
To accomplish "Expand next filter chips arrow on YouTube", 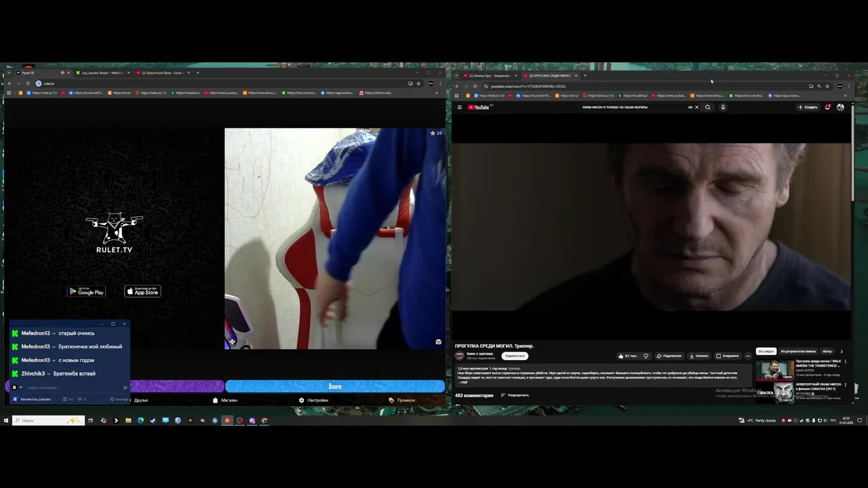I will pyautogui.click(x=842, y=351).
